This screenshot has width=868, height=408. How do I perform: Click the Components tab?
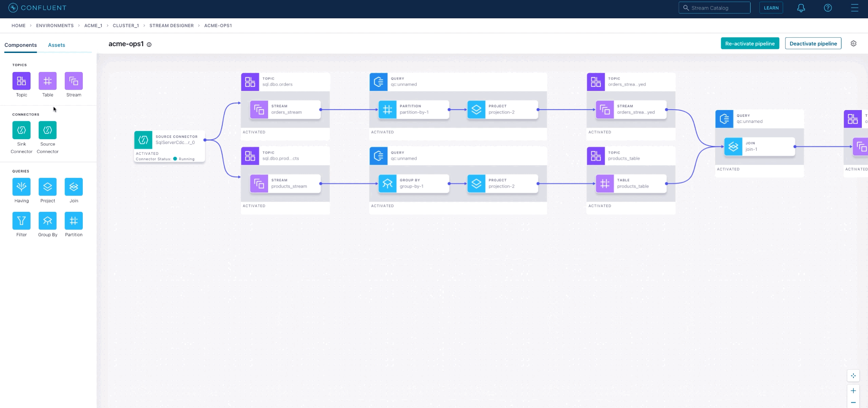point(20,45)
